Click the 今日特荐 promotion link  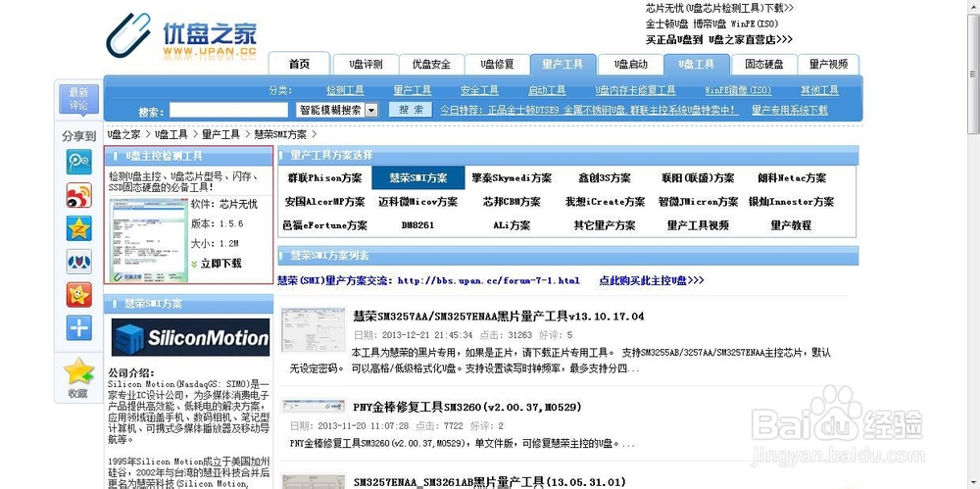(589, 110)
